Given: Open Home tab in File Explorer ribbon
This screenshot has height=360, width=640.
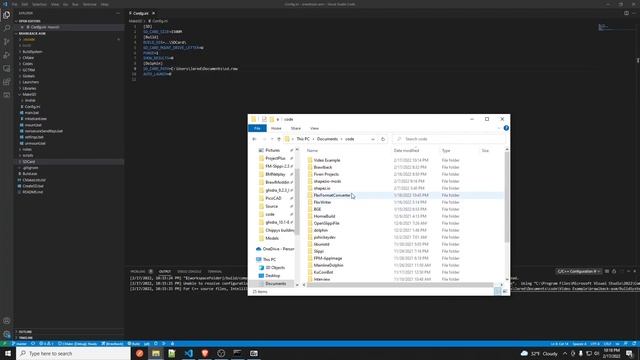Looking at the screenshot, I should (276, 128).
